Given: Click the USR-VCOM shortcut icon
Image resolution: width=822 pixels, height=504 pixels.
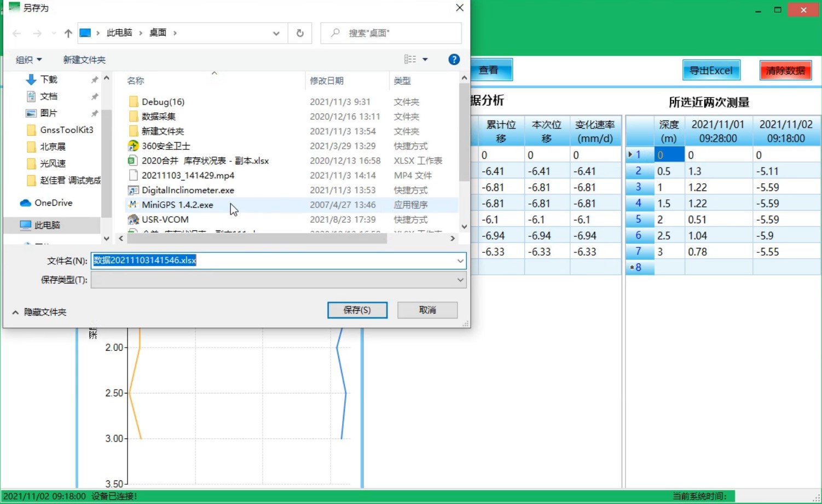Looking at the screenshot, I should (133, 219).
